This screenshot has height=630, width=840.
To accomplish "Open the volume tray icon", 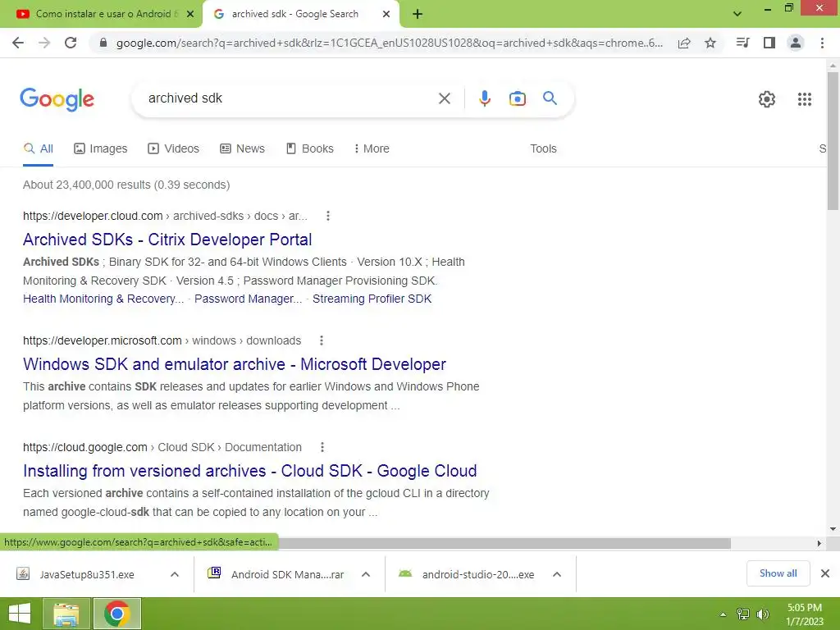I will click(763, 614).
